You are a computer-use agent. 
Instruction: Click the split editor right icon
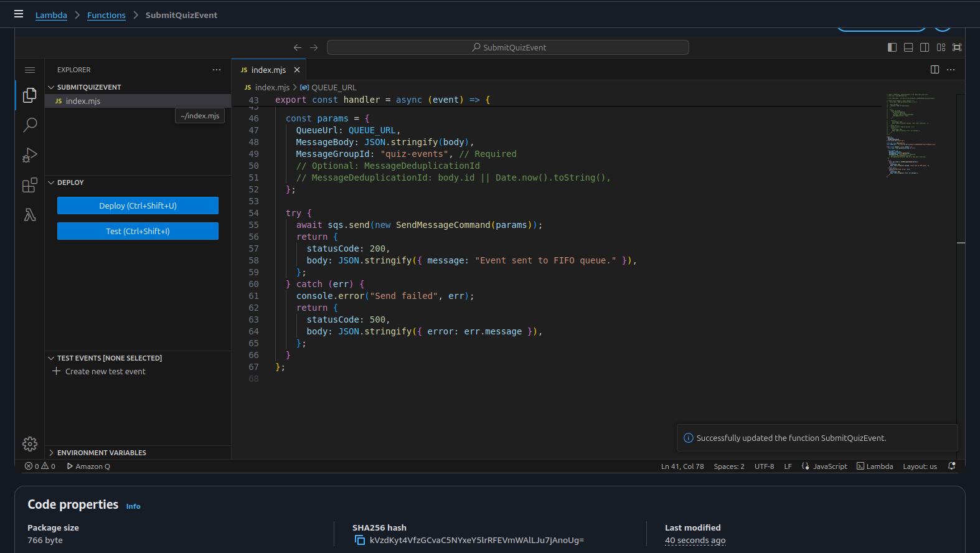point(935,70)
